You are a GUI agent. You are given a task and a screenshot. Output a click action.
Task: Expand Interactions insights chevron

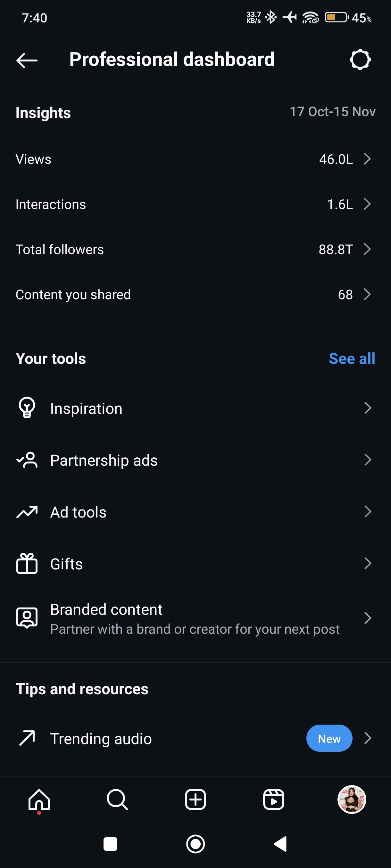[x=367, y=204]
